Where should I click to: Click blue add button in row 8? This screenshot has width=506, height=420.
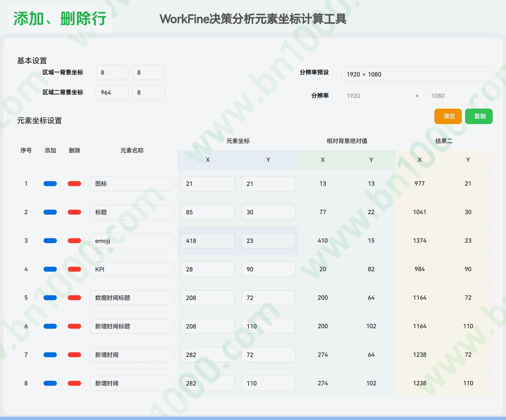[50, 383]
